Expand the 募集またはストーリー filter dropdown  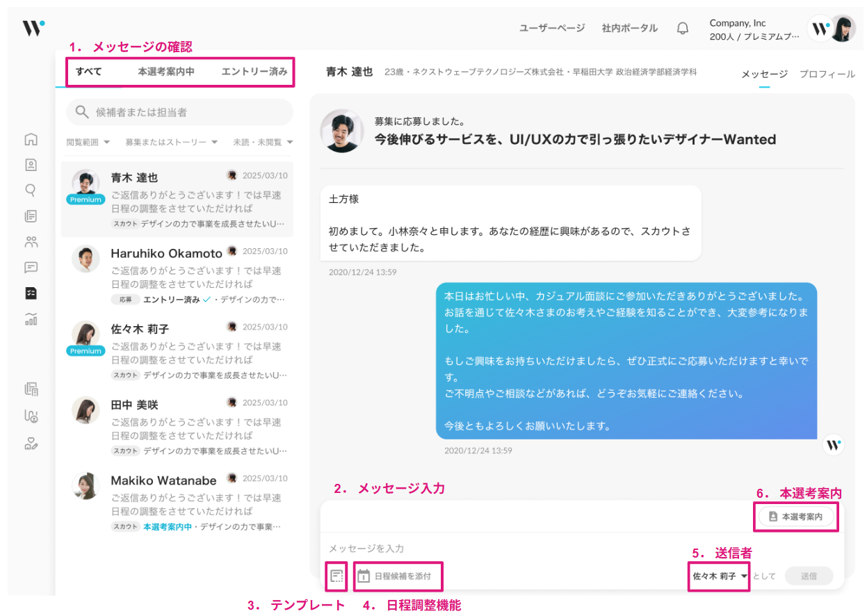tap(171, 143)
